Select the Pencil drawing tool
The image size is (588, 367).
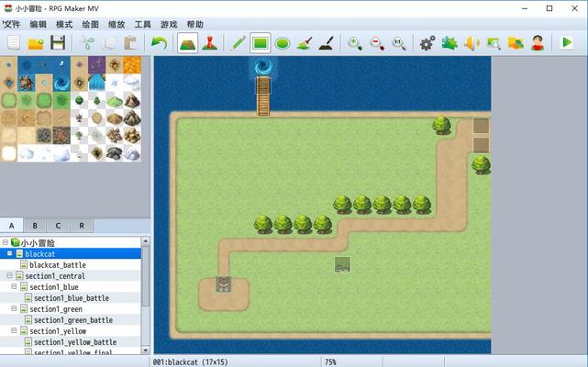pos(239,43)
